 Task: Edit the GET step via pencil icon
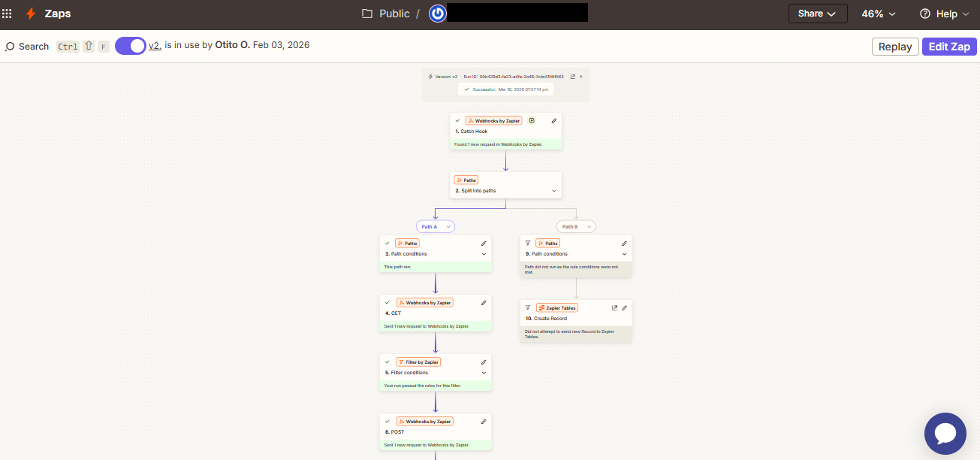(x=484, y=303)
